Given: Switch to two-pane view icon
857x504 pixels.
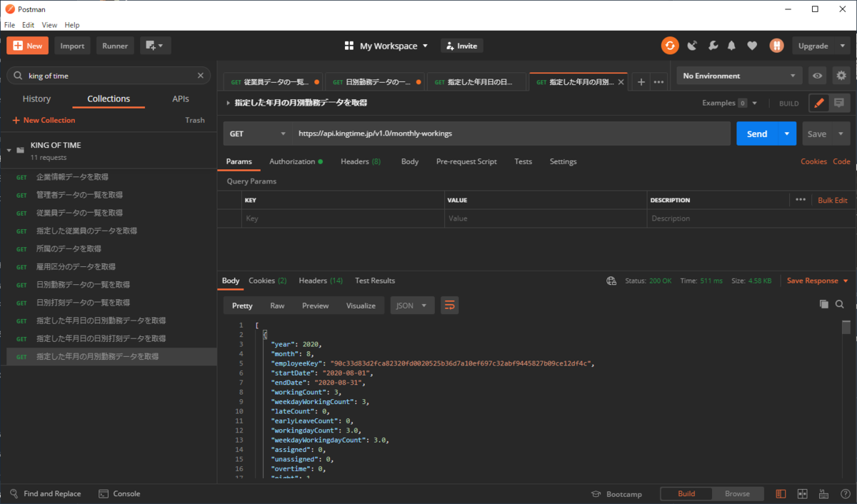Looking at the screenshot, I should pos(802,493).
